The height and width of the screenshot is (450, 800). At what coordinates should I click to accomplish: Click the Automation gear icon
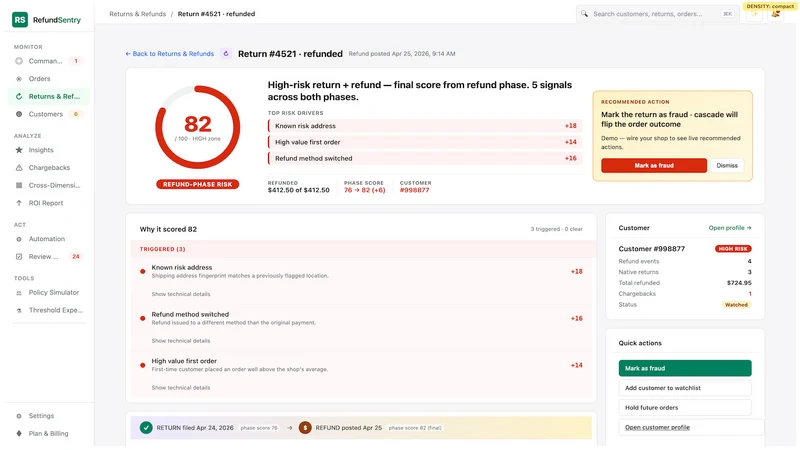pos(19,239)
